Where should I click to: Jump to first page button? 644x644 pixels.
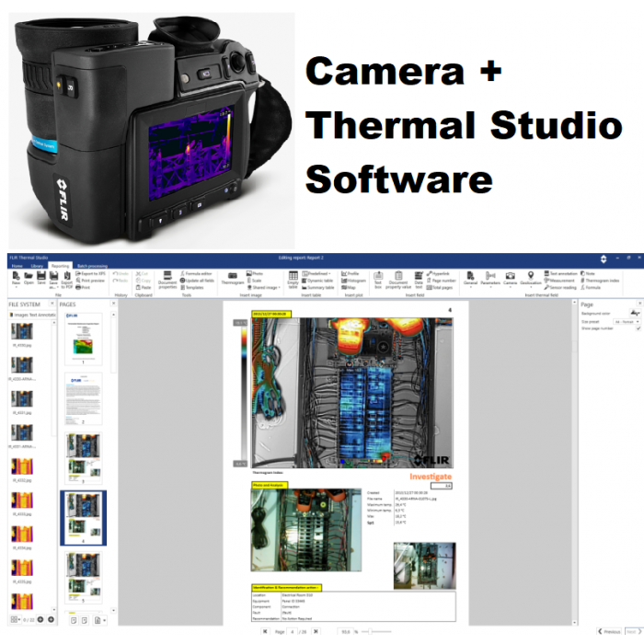coord(265,631)
